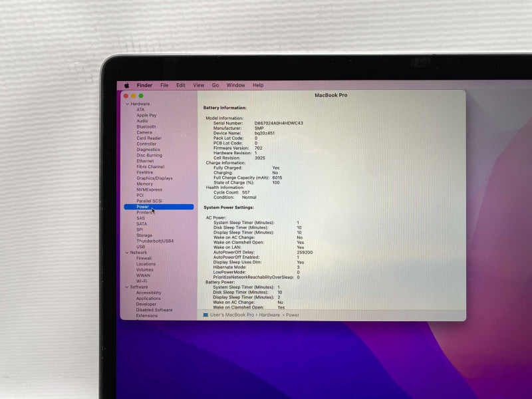Select Memory in the sidebar

point(145,184)
